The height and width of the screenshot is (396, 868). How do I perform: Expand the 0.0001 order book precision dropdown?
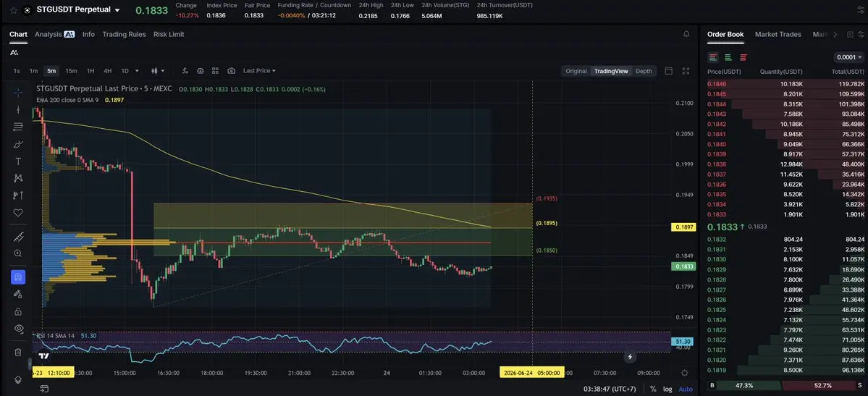pos(848,57)
